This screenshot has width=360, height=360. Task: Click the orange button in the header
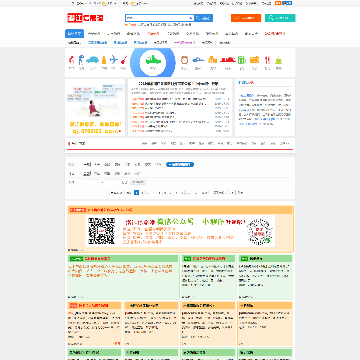[246, 18]
